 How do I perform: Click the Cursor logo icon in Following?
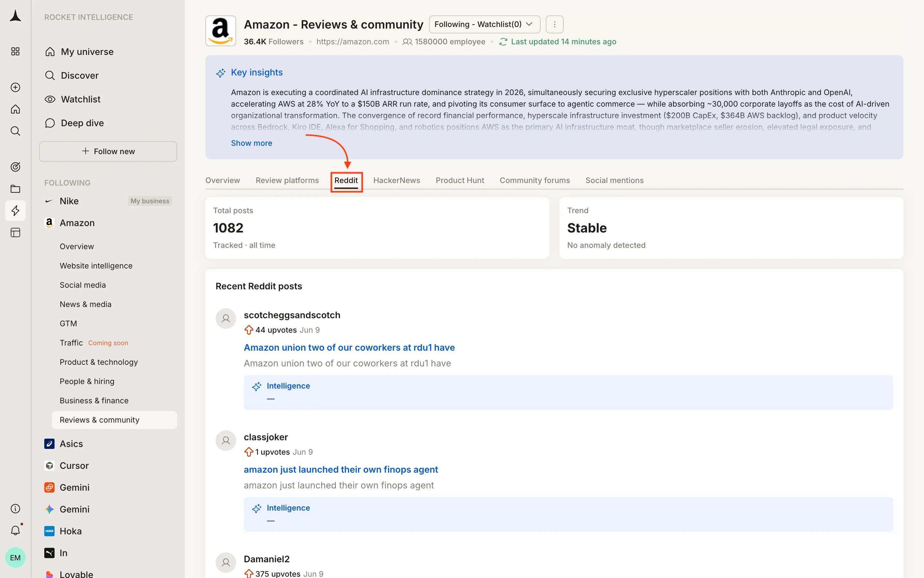point(49,466)
